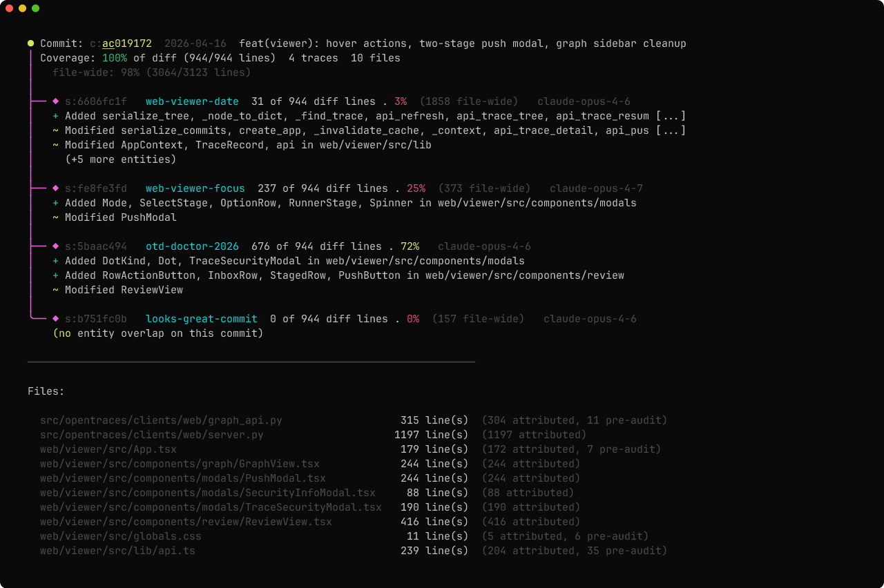Click the pink diamond icon for session s:6606fc1f
The width and height of the screenshot is (884, 588).
click(x=55, y=101)
